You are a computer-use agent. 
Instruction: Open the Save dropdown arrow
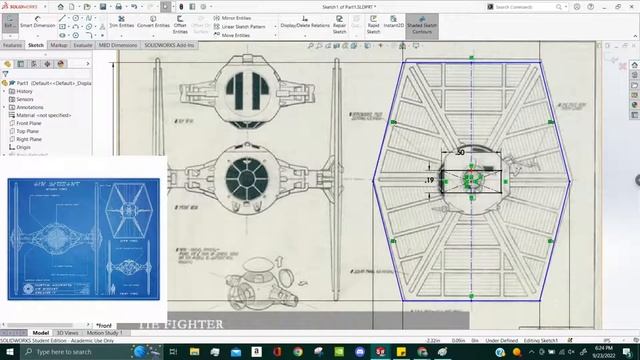[110, 7]
